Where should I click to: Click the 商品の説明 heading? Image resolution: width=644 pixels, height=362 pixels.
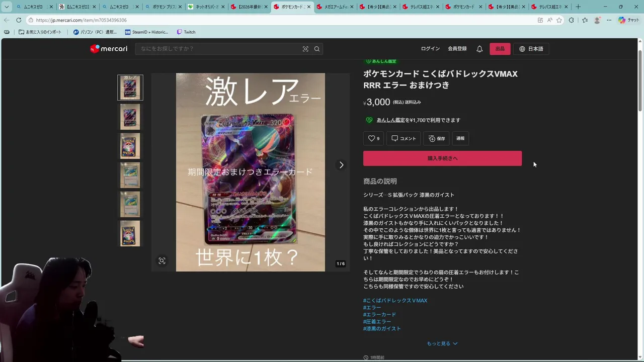point(380,181)
